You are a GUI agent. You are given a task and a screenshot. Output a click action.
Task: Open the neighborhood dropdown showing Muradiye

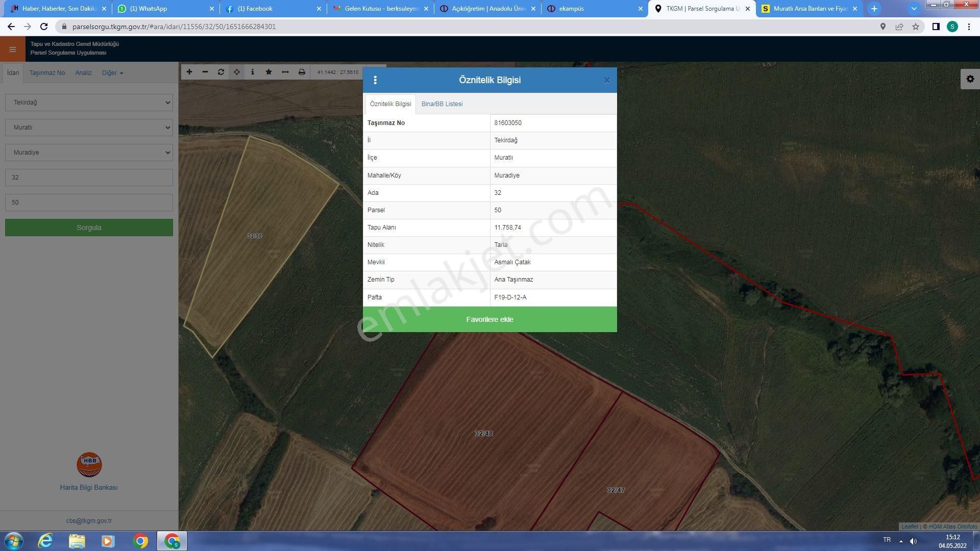pos(89,153)
